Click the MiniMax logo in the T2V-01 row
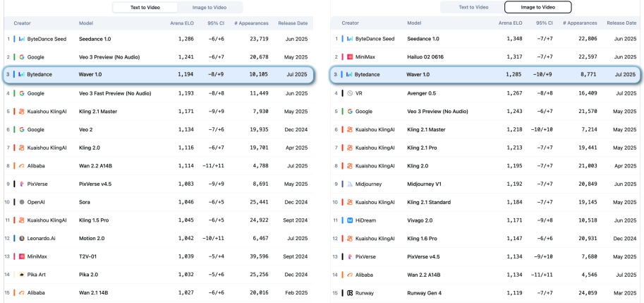644x303 pixels. point(22,256)
